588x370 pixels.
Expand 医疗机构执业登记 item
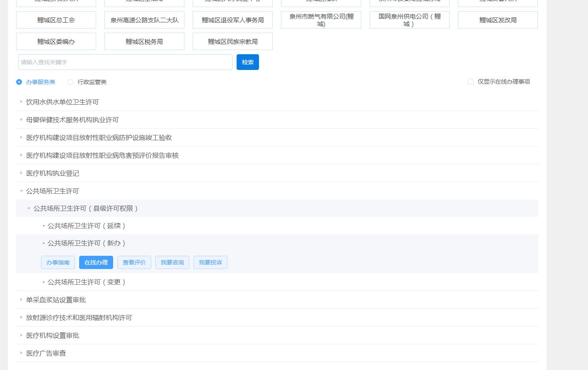click(52, 173)
